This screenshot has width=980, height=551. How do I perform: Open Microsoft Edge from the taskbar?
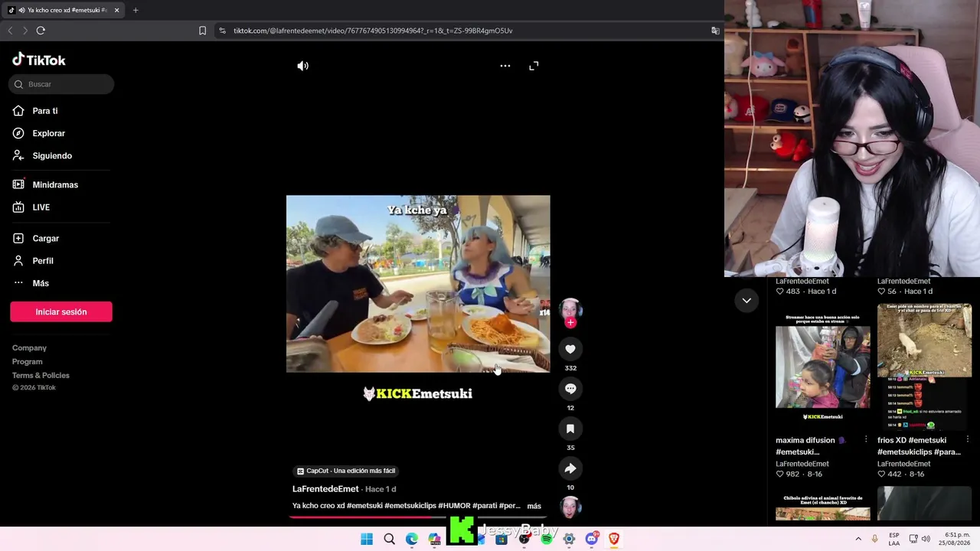(412, 539)
